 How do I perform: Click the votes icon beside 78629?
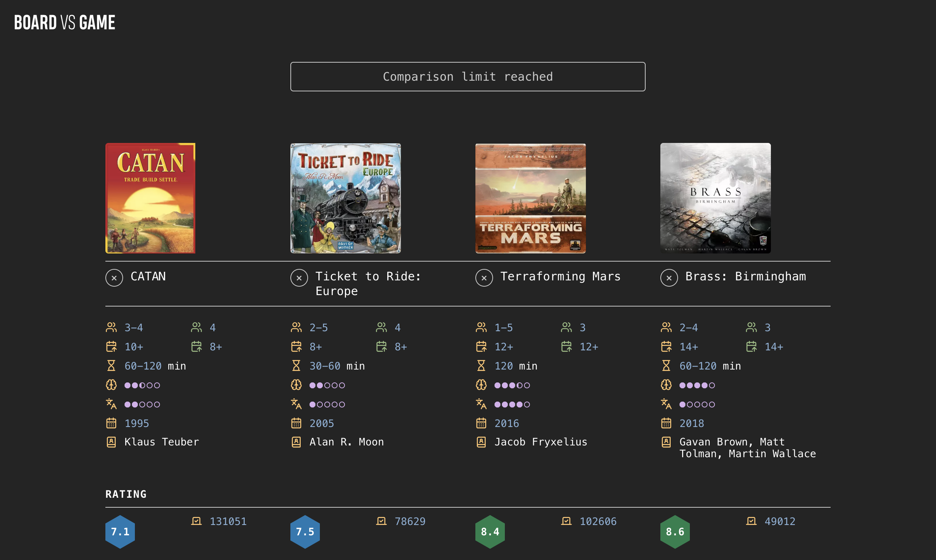pyautogui.click(x=381, y=521)
